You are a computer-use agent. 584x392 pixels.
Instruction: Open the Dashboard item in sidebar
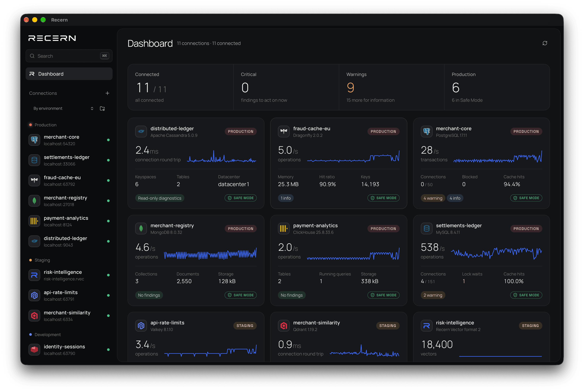click(69, 74)
